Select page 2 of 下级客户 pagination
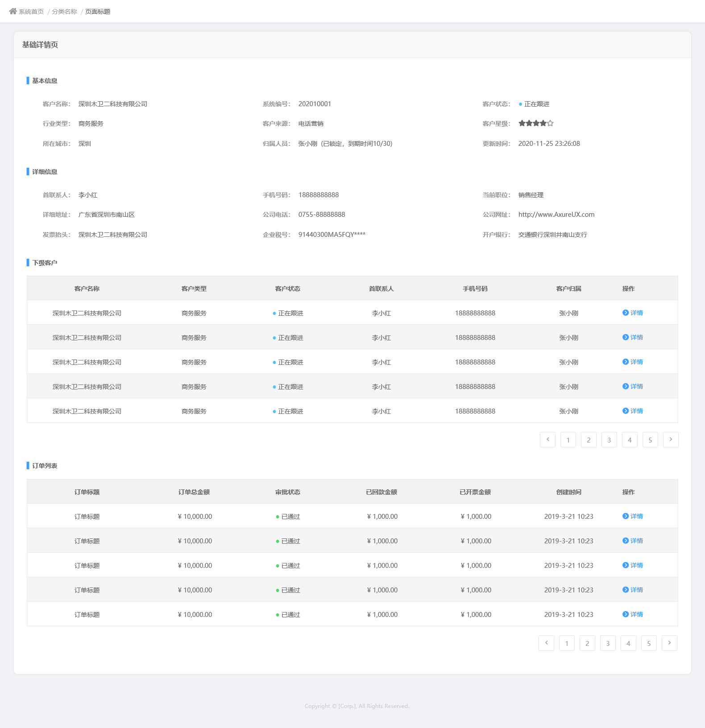 click(x=589, y=439)
